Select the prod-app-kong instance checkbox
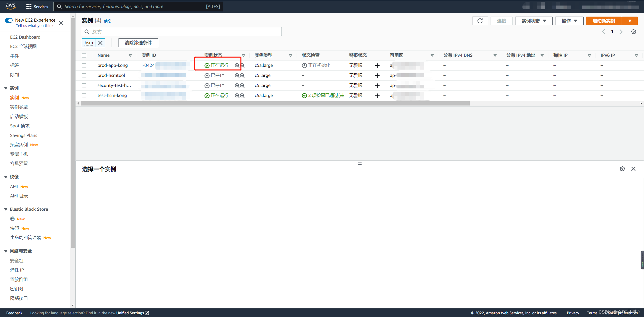Image resolution: width=644 pixels, height=317 pixels. [84, 66]
